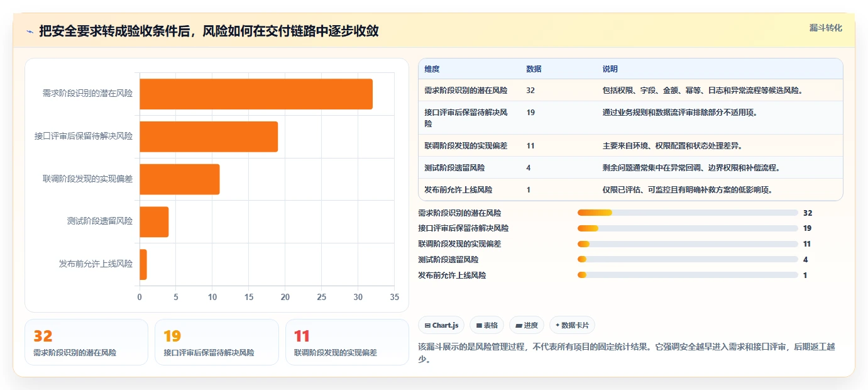Click value 4 at progress bar end
Image resolution: width=868 pixels, height=390 pixels.
[805, 259]
